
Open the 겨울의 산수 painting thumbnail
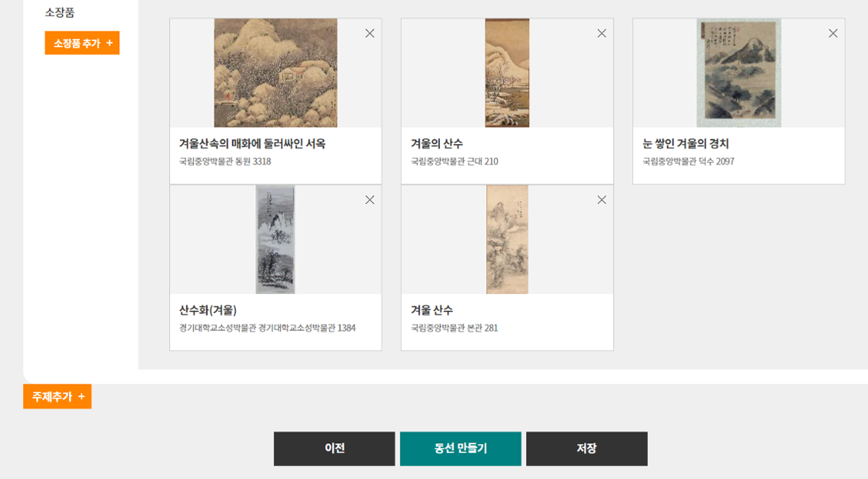pyautogui.click(x=507, y=73)
